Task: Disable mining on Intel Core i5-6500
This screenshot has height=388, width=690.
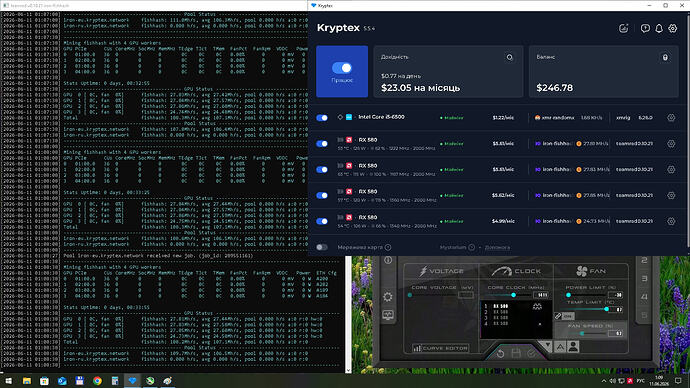Action: [x=322, y=118]
